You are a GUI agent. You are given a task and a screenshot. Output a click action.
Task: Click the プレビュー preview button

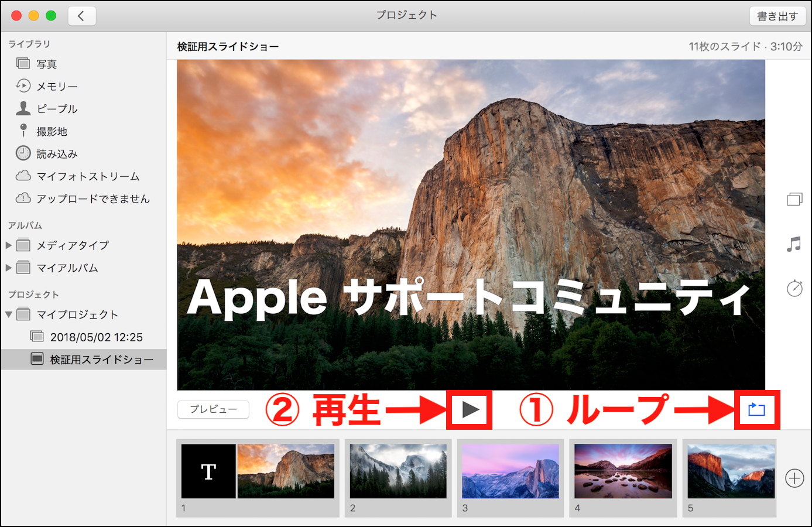(214, 409)
